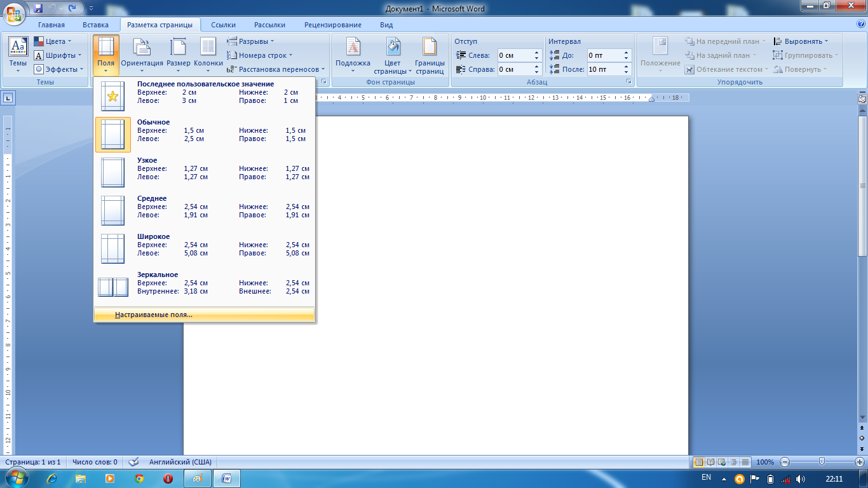Viewport: 868px width, 488px height.
Task: Switch to the Главная tab
Action: click(x=51, y=25)
